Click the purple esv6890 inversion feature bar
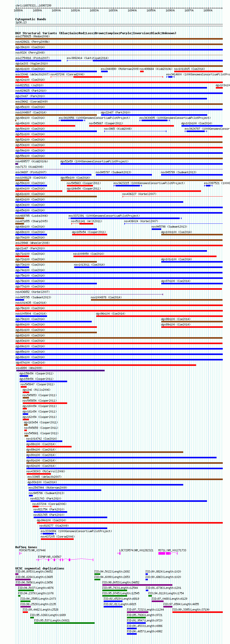 coord(60,371)
